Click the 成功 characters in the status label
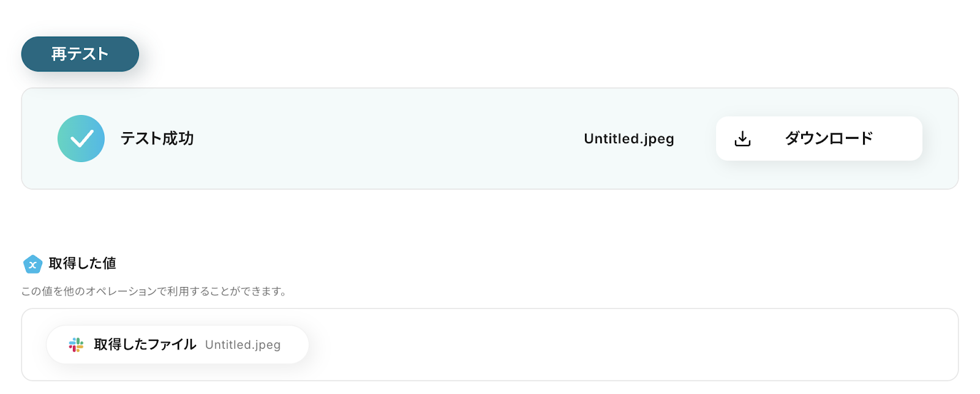This screenshot has height=394, width=980. pos(178,139)
